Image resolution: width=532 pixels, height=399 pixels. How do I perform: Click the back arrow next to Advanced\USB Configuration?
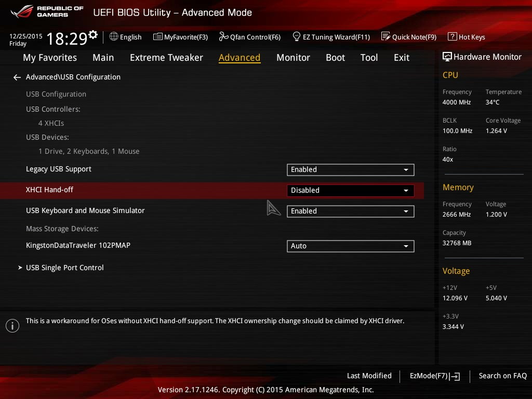17,77
